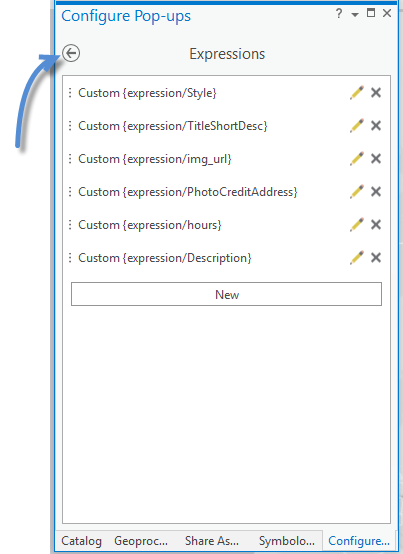The image size is (403, 554).
Task: Remove the Style expression
Action: click(376, 93)
